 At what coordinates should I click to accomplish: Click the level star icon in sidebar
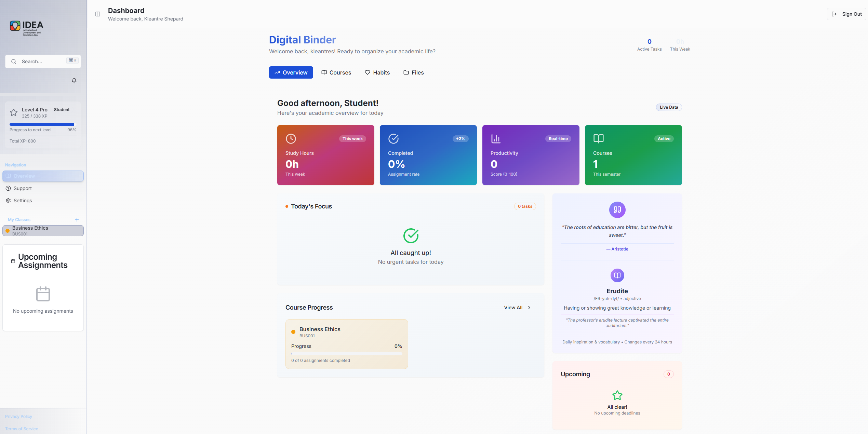(14, 112)
